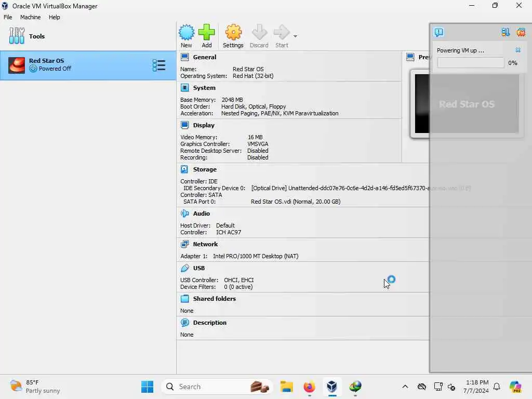Click the Base Memory 2048 MB value

tap(232, 100)
